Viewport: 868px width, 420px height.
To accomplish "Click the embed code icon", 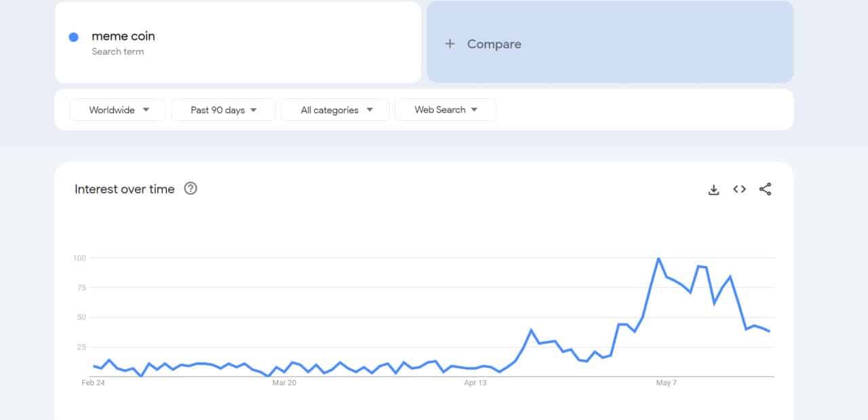I will [739, 189].
